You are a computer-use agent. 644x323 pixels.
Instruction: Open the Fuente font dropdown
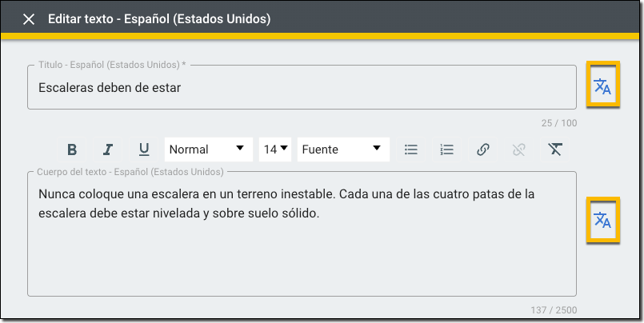pyautogui.click(x=342, y=150)
